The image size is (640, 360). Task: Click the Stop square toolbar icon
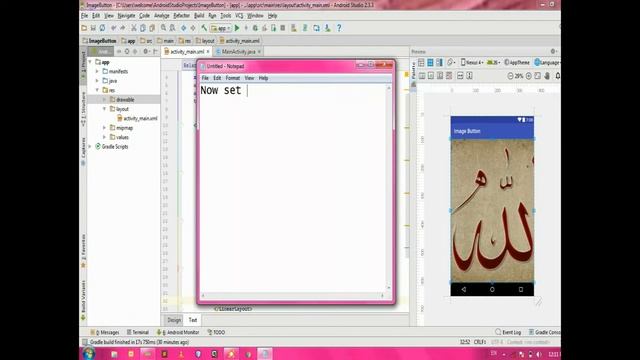(282, 28)
